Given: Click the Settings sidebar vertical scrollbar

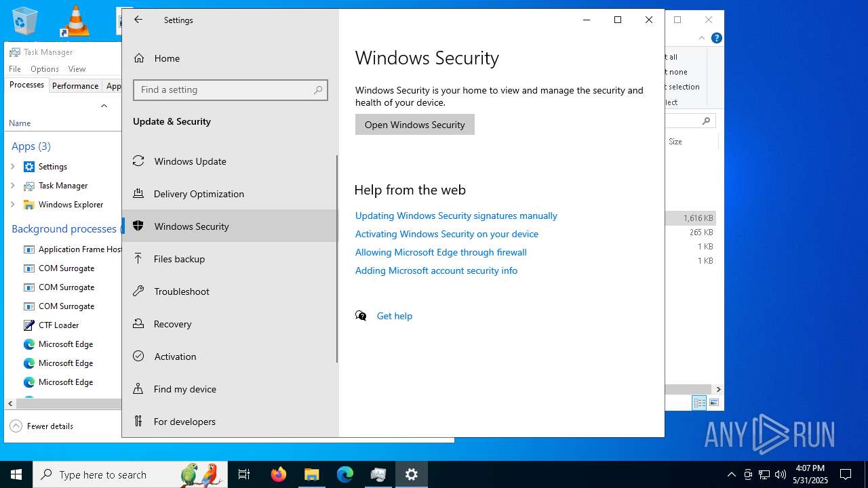Looking at the screenshot, I should tap(337, 259).
